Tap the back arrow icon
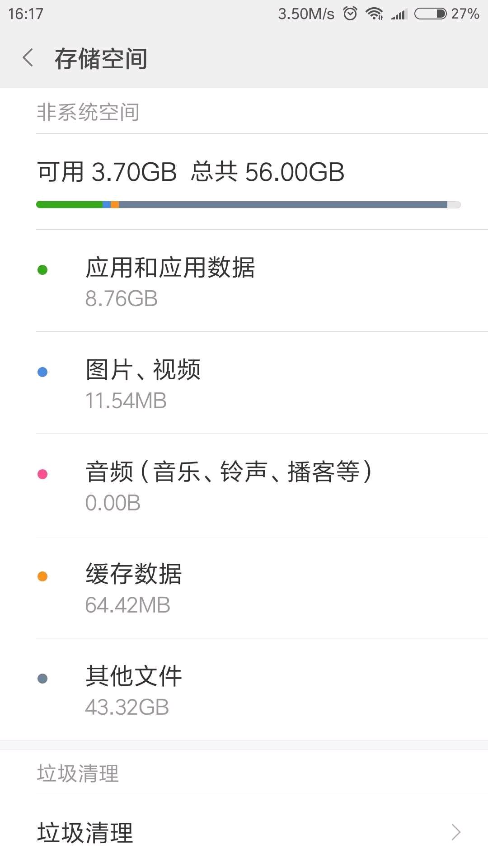Viewport: 488px width, 868px height. (28, 58)
